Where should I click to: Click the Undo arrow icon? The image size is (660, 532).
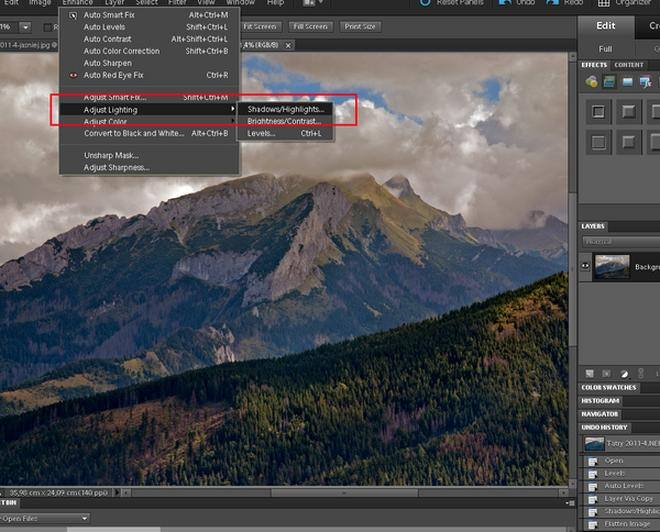505,2
